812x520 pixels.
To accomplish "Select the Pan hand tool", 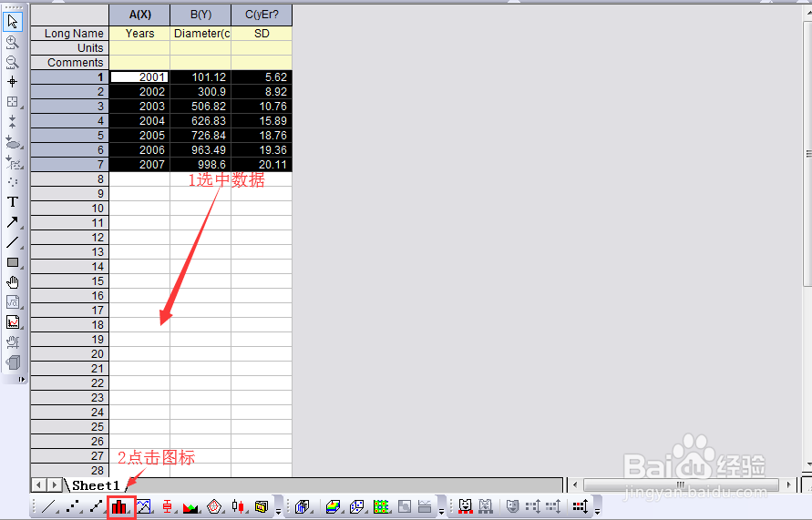I will pos(13,282).
